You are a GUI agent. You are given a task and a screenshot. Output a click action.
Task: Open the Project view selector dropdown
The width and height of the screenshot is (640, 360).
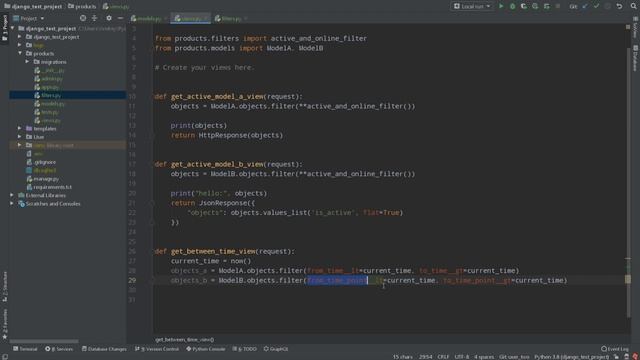pos(29,18)
